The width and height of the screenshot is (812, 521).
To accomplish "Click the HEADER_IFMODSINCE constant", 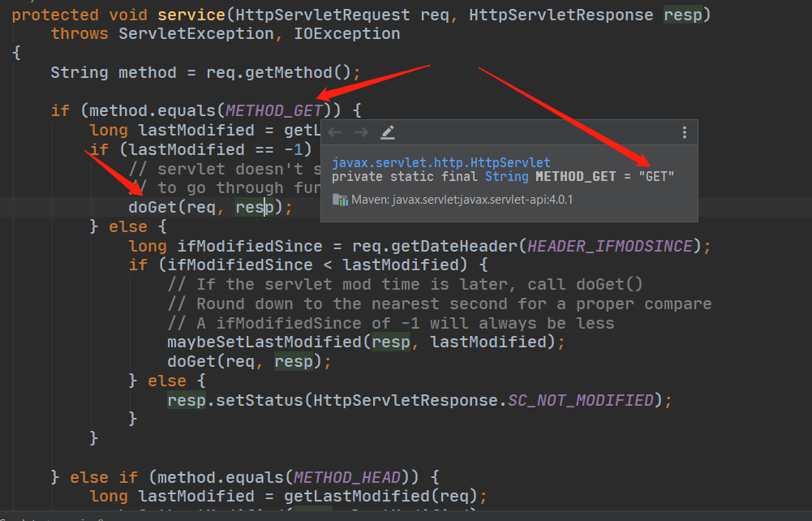I will point(609,246).
